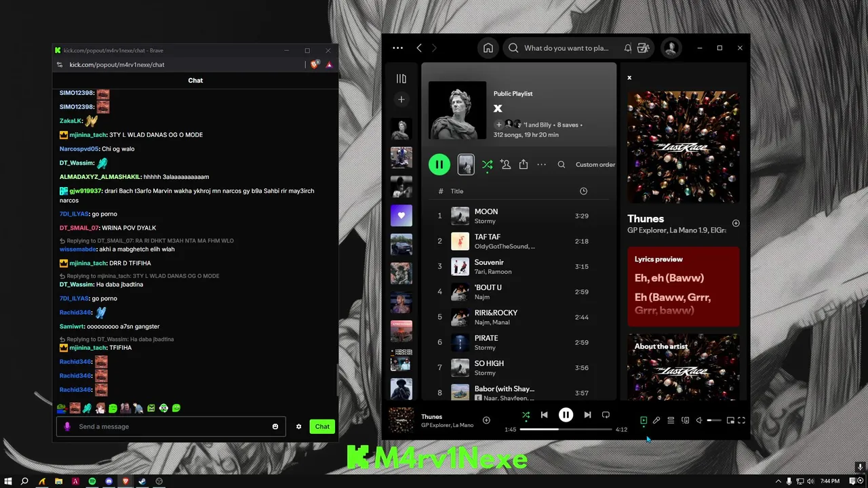
Task: Skip to previous track
Action: pos(544,415)
